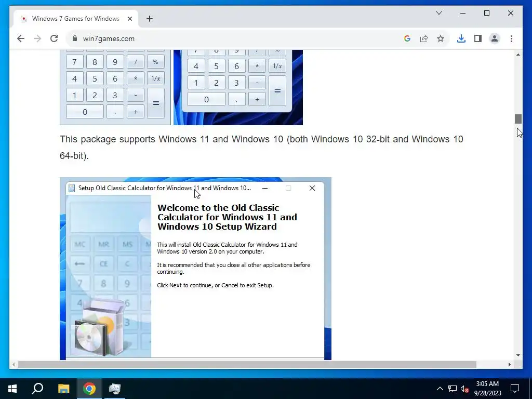Image resolution: width=532 pixels, height=399 pixels.
Task: Click the left calculator screenshot image
Action: 115,87
